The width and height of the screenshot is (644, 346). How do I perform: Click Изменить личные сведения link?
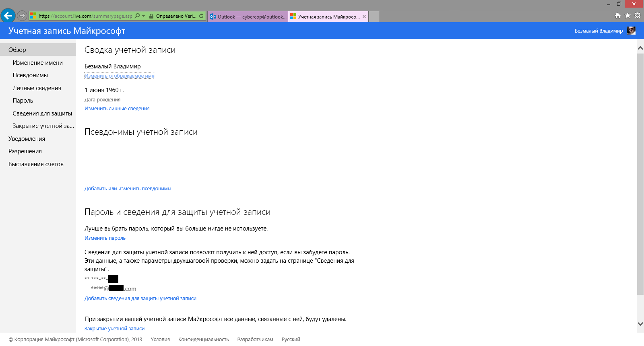click(117, 109)
